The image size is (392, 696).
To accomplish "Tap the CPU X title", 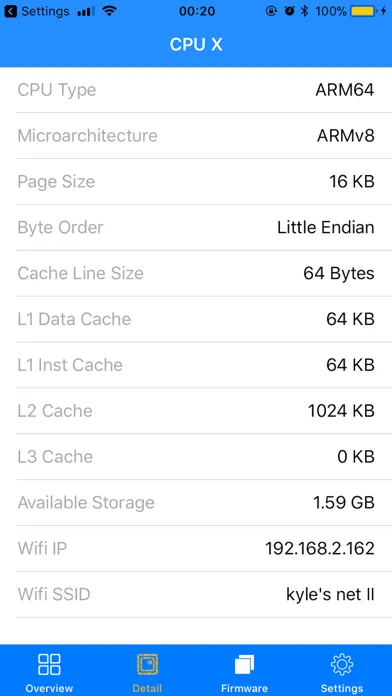I will click(x=196, y=44).
